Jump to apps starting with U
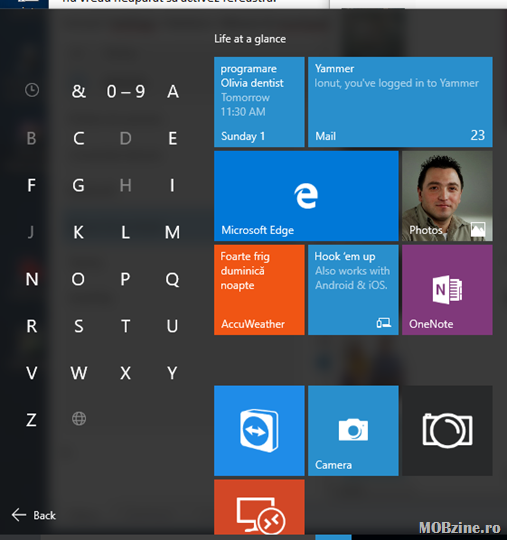Image resolution: width=507 pixels, height=540 pixels. point(172,326)
